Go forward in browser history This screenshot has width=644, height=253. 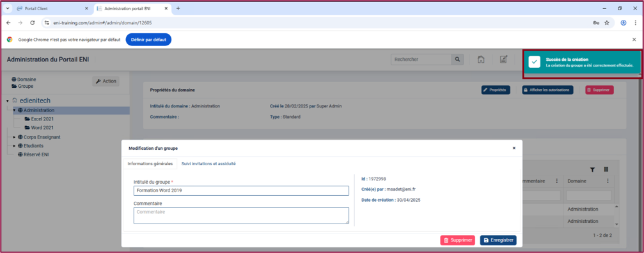[20, 23]
